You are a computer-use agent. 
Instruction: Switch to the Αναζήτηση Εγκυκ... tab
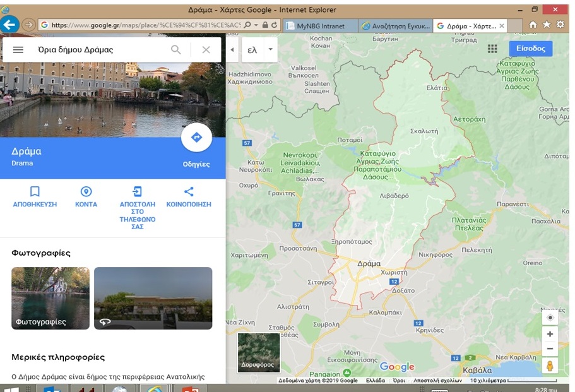[395, 26]
